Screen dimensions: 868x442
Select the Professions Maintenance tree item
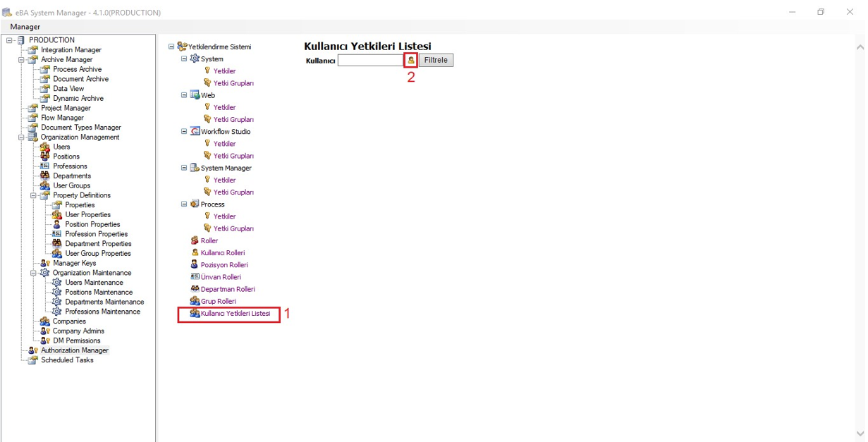[103, 312]
